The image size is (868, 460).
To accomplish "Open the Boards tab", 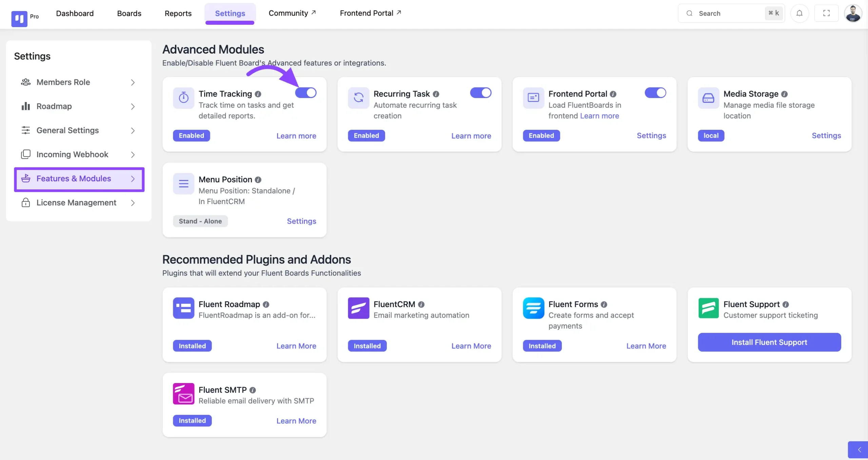I will tap(129, 13).
